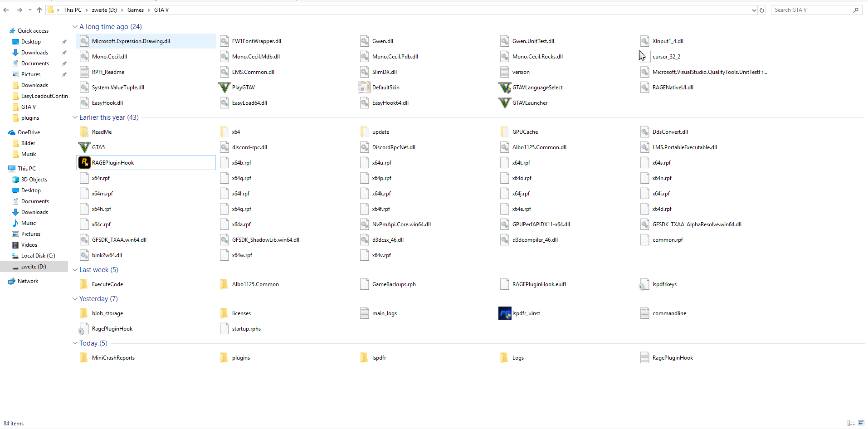Select the lspdfrkeys file icon
Image resolution: width=868 pixels, height=429 pixels.
644,284
